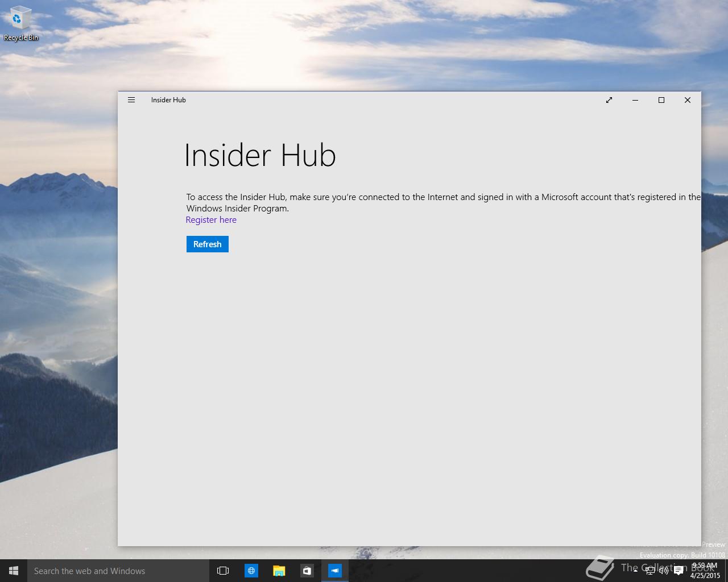Close the Insider Hub window

pyautogui.click(x=688, y=100)
